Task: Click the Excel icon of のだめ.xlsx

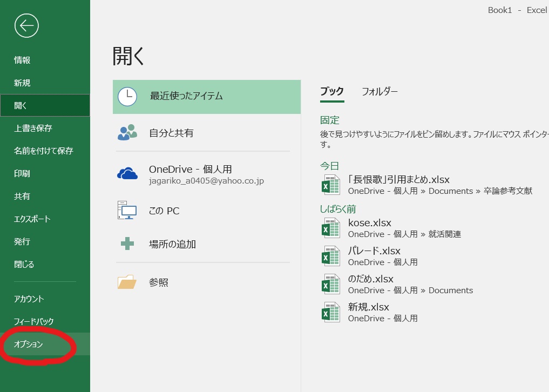Action: pos(331,284)
